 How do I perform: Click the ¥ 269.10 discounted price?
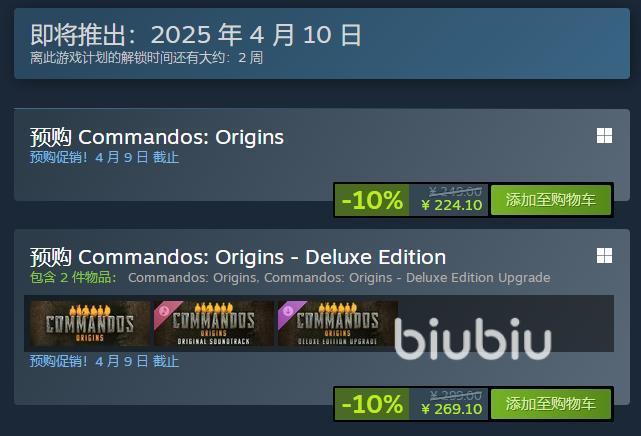point(452,409)
